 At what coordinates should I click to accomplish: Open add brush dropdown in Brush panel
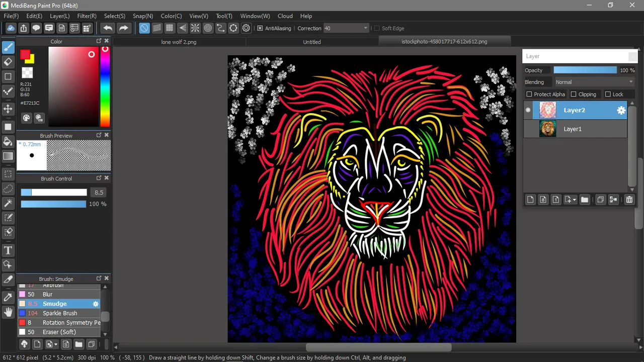coord(55,344)
